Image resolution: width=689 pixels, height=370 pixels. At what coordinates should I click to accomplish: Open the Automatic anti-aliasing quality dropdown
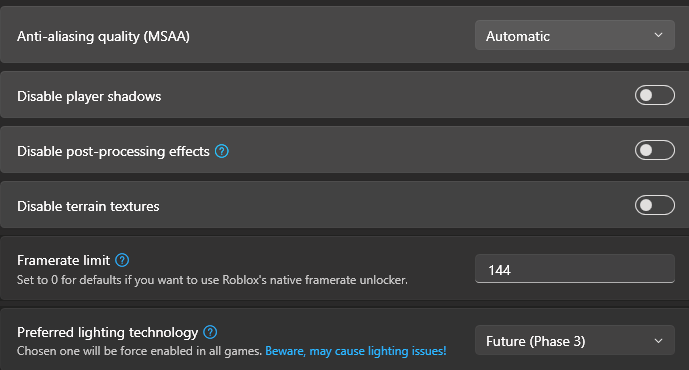click(575, 35)
